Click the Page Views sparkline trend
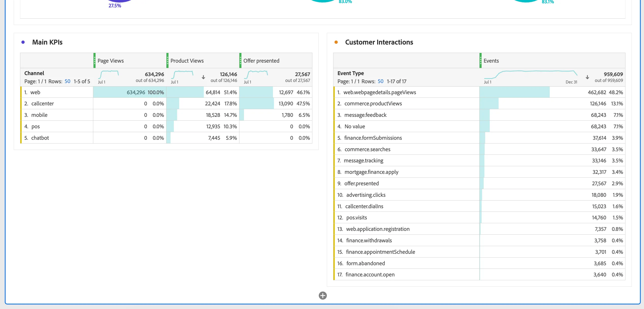Image resolution: width=644 pixels, height=309 pixels. pyautogui.click(x=109, y=75)
